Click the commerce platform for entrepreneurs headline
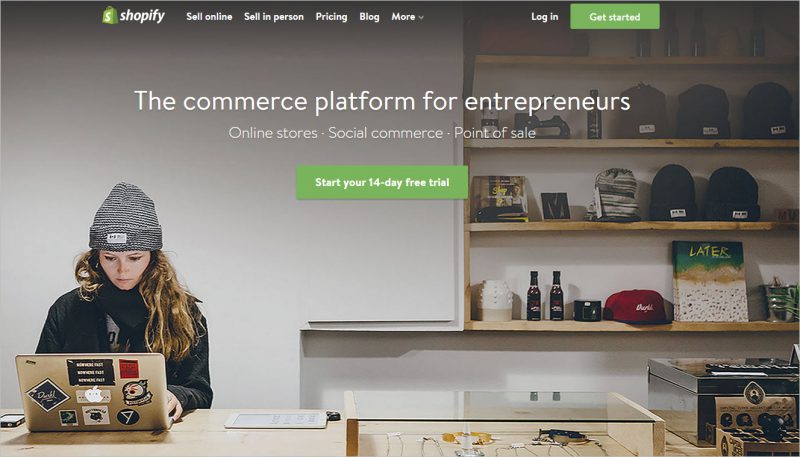The image size is (800, 457). 382,101
